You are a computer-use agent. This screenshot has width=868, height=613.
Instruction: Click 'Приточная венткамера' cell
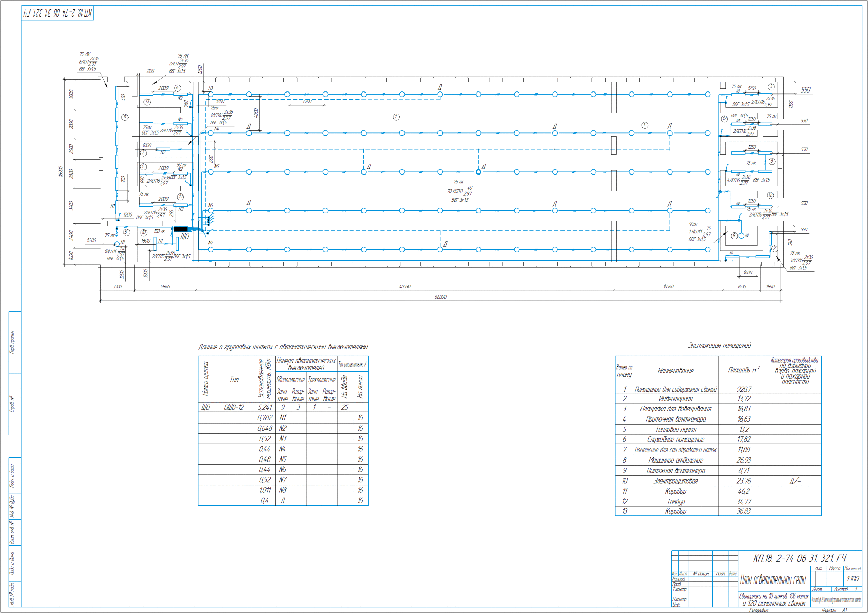(x=675, y=419)
